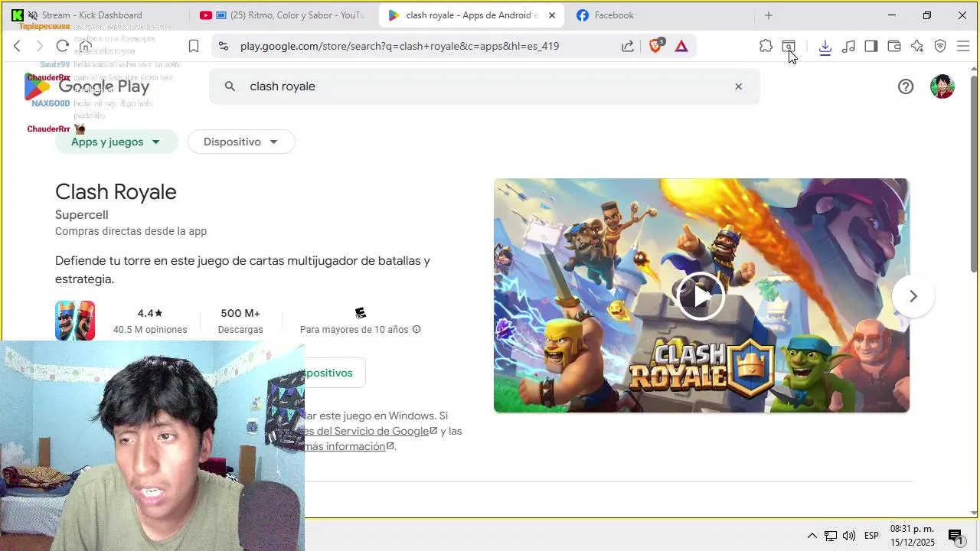Open network settings tray icon
The height and width of the screenshot is (551, 980).
pyautogui.click(x=830, y=536)
